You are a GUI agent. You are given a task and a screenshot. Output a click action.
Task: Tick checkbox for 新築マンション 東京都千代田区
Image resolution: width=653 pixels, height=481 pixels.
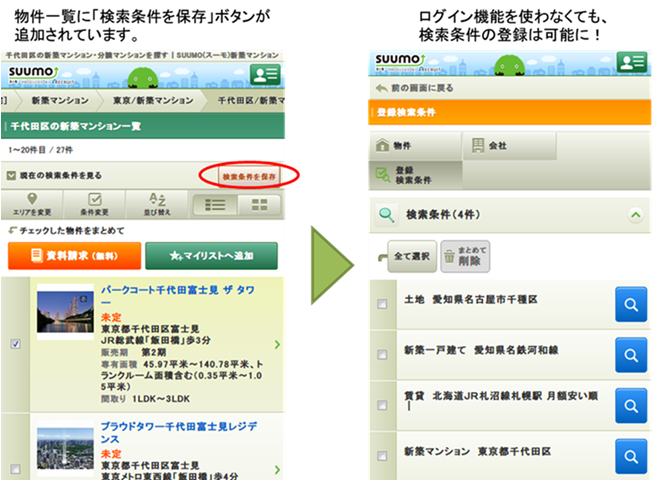point(382,456)
